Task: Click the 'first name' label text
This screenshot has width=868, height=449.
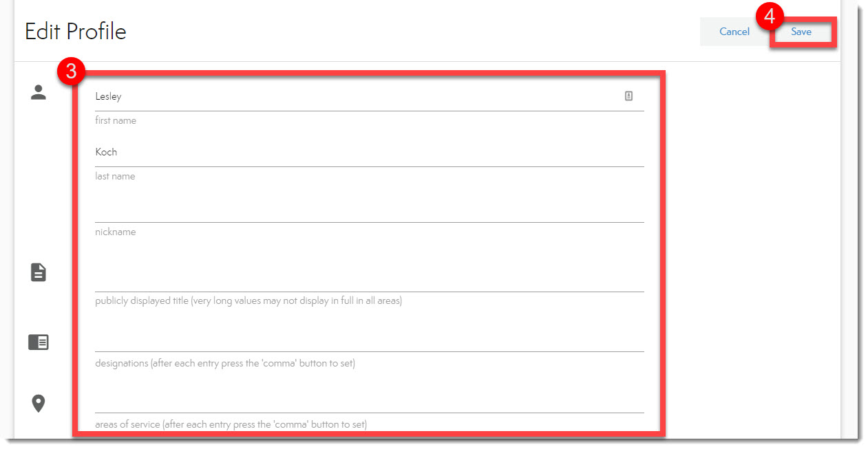Action: click(116, 121)
